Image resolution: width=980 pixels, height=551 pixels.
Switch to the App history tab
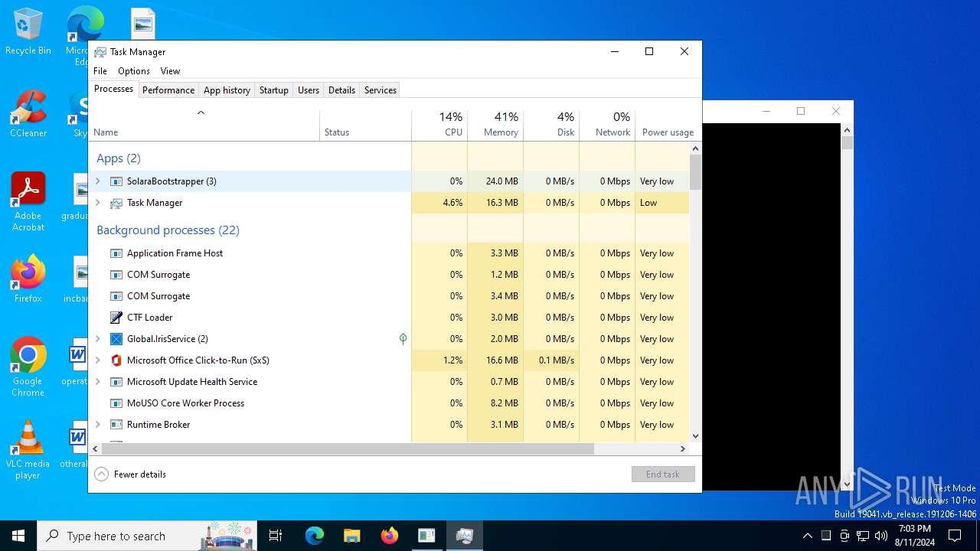point(227,90)
